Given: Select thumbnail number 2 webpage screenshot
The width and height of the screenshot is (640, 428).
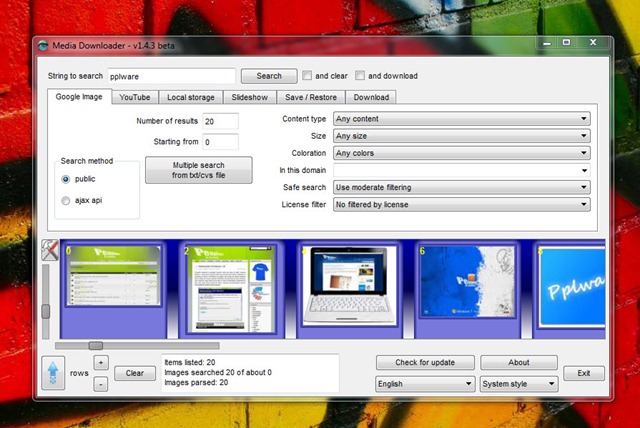Looking at the screenshot, I should click(x=231, y=289).
